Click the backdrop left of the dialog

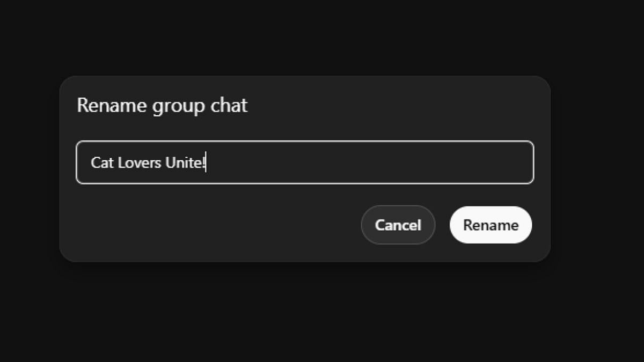coord(30,169)
